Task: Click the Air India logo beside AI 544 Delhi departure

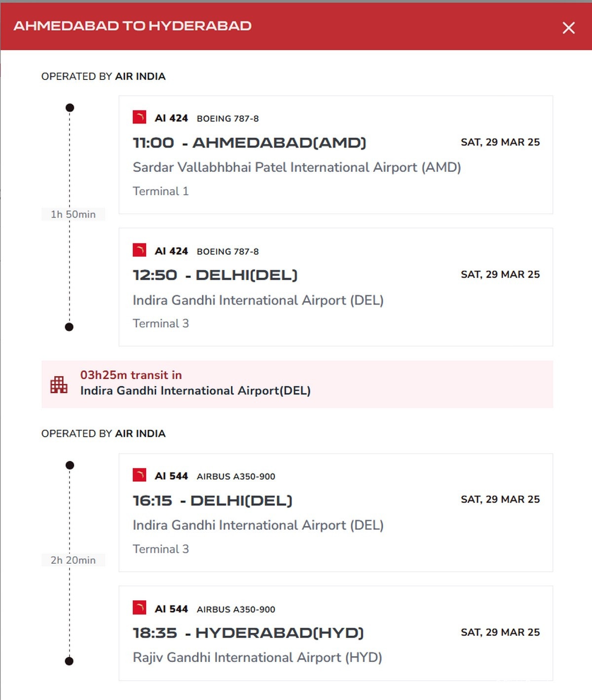Action: [x=140, y=475]
